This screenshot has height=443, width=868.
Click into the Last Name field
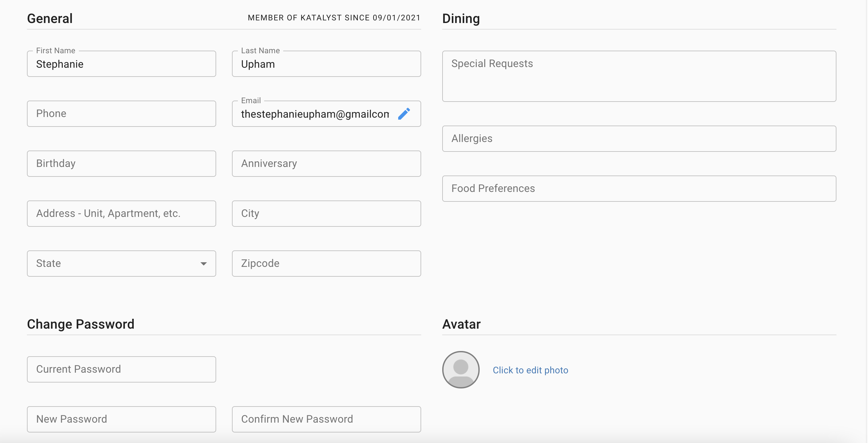326,64
